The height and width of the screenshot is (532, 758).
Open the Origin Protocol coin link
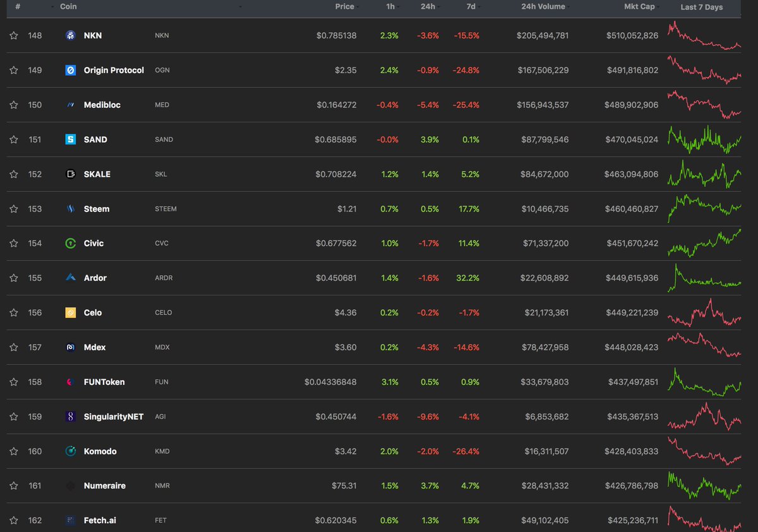tap(114, 70)
